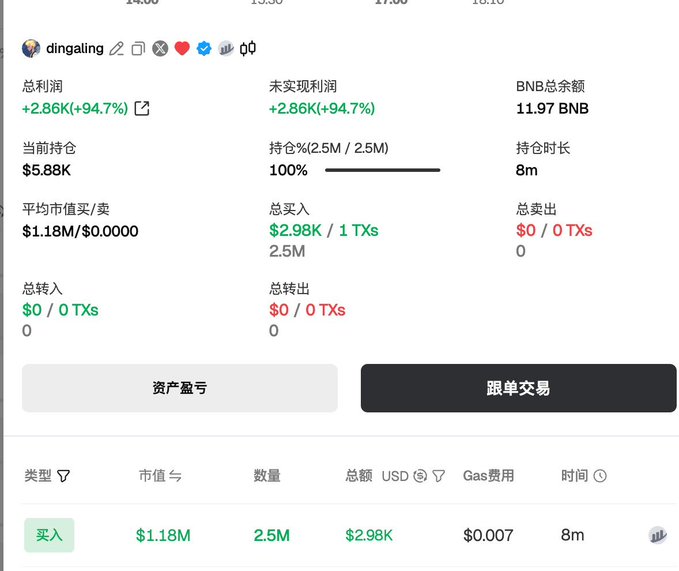Viewport: 679px width, 571px height.
Task: Click the dingaling username text
Action: [75, 48]
